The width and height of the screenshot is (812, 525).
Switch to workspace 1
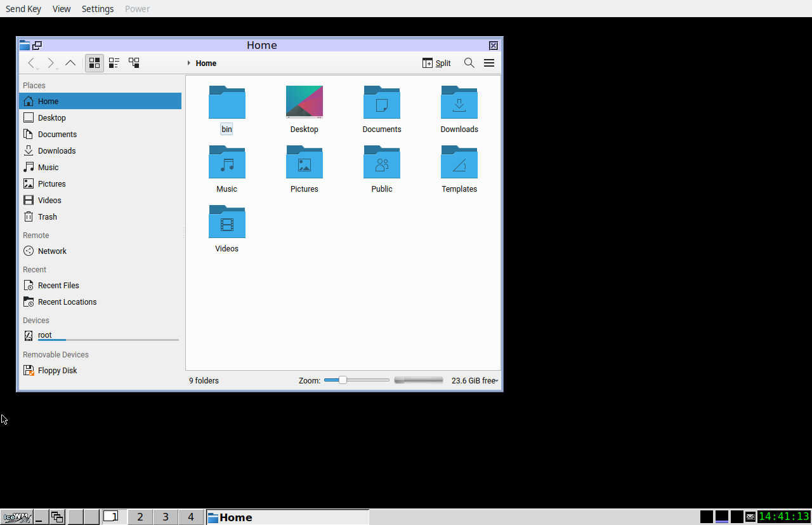click(x=114, y=517)
